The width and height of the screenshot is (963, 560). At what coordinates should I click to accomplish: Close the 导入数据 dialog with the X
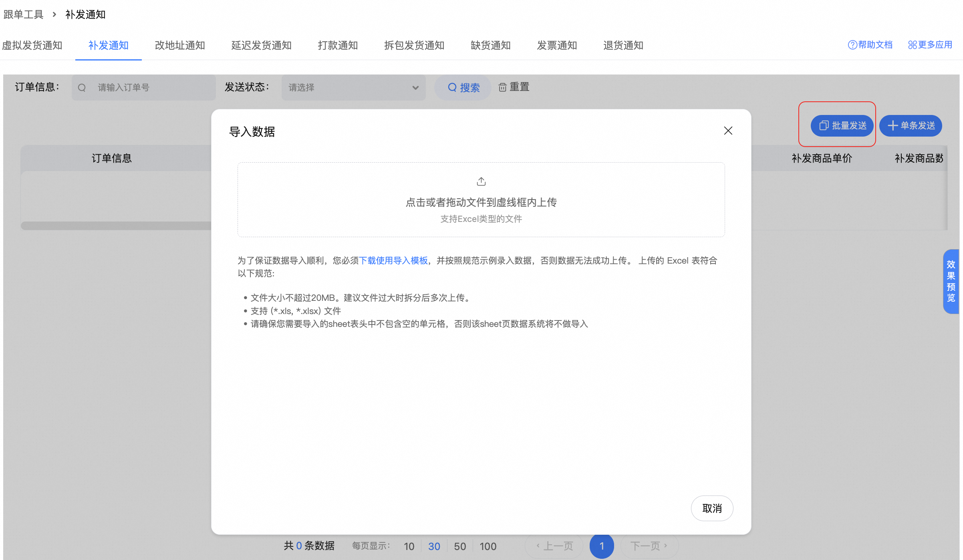tap(728, 131)
